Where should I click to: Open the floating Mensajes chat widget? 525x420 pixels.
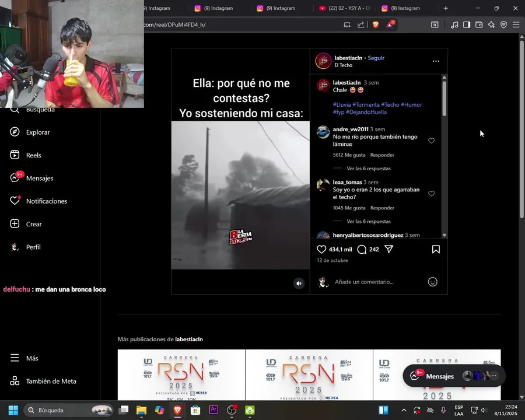(x=454, y=376)
